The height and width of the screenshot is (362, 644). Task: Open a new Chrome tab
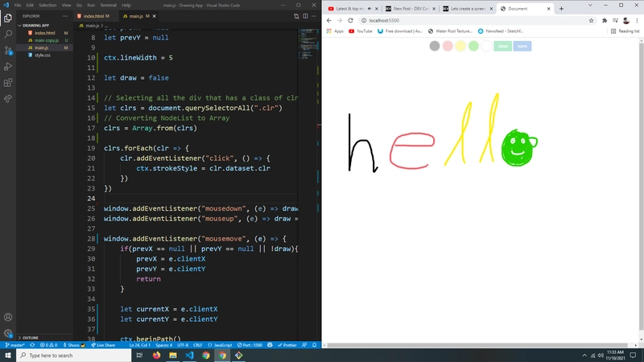[x=561, y=9]
